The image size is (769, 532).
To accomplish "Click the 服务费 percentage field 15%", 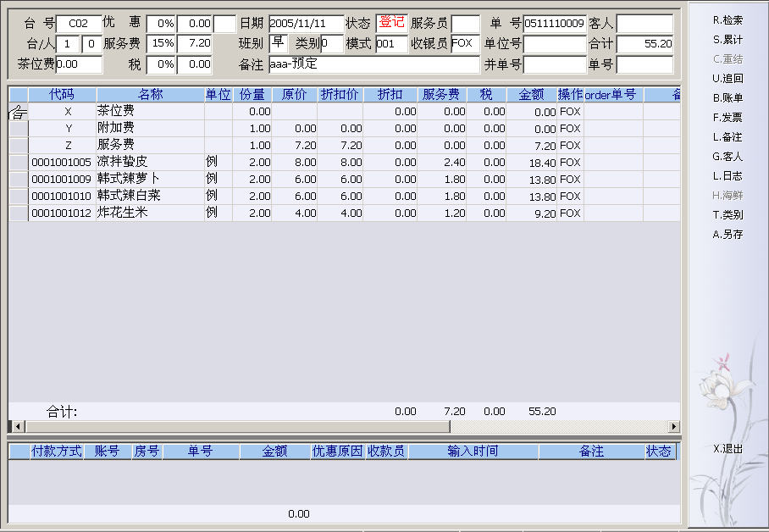I will click(161, 44).
